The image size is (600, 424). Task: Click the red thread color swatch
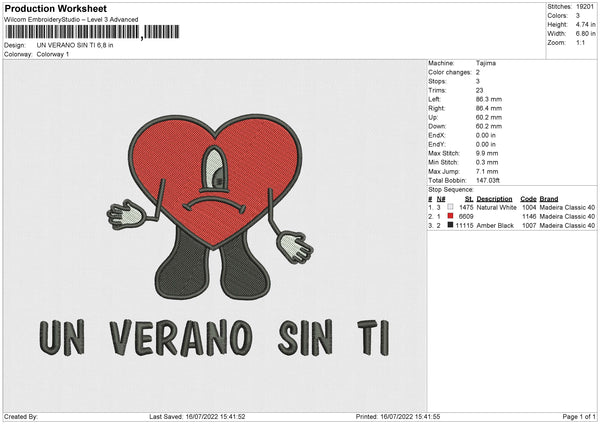[x=450, y=216]
